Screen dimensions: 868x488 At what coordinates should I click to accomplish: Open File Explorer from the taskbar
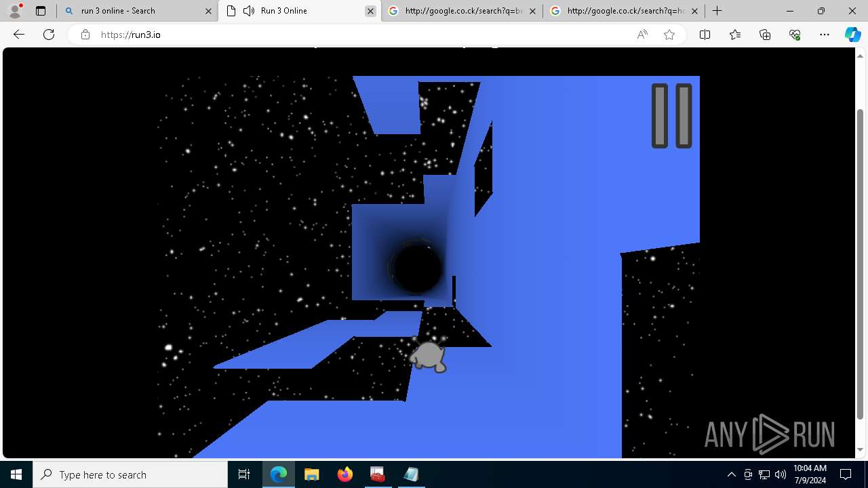(311, 474)
